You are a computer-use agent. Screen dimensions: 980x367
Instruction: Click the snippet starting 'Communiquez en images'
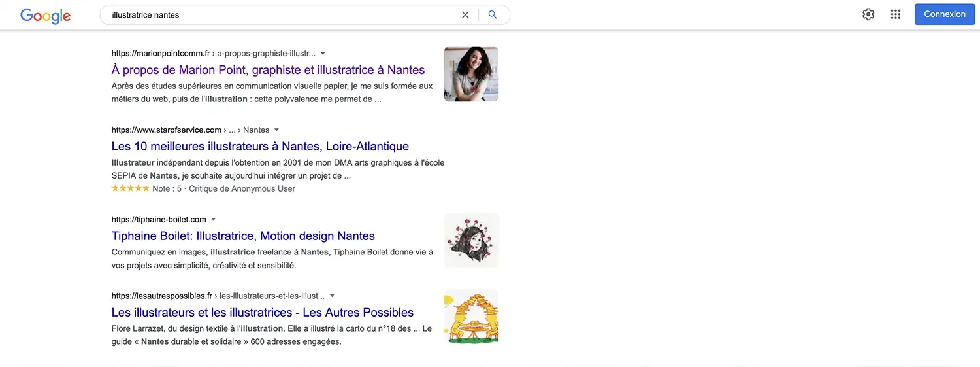pyautogui.click(x=272, y=259)
